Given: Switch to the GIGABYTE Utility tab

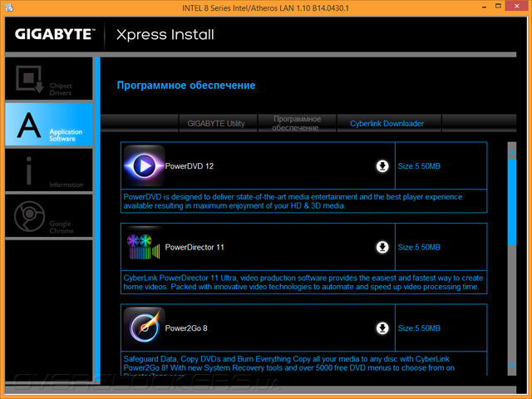Looking at the screenshot, I should point(218,124).
